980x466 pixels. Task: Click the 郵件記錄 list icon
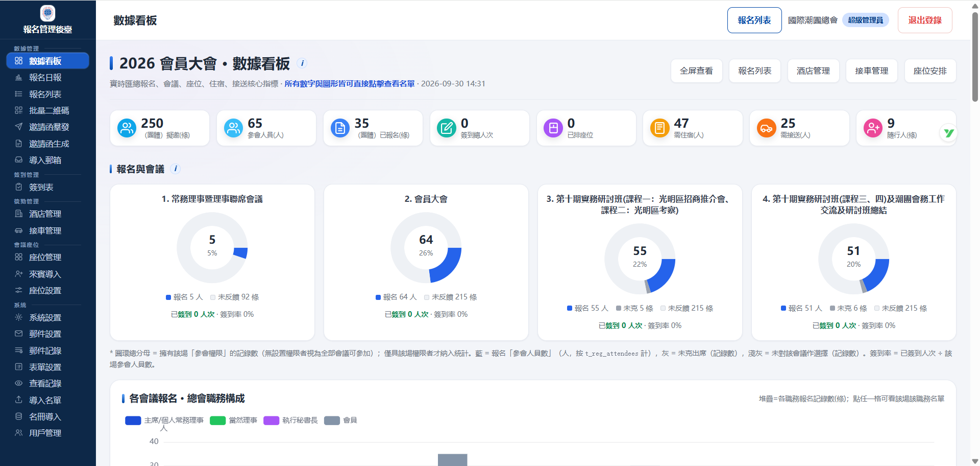point(19,351)
